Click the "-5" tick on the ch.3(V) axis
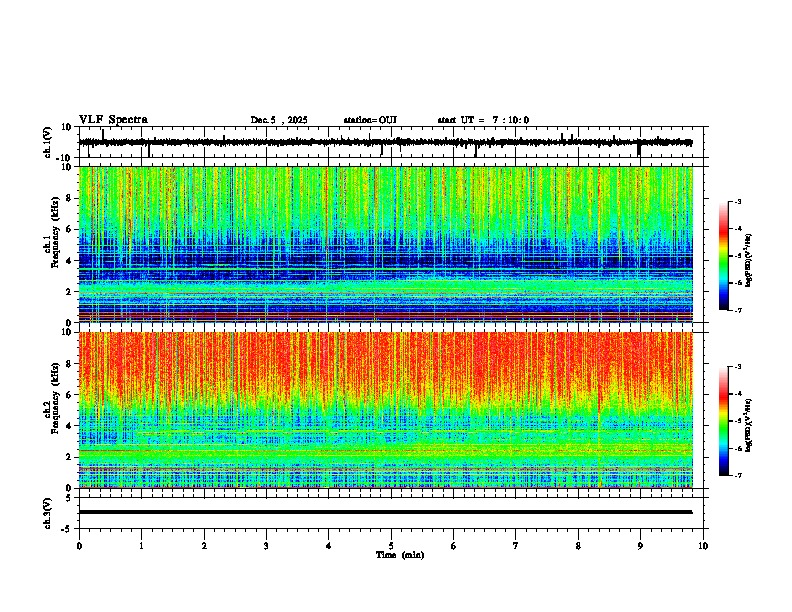The height and width of the screenshot is (612, 792). point(68,529)
